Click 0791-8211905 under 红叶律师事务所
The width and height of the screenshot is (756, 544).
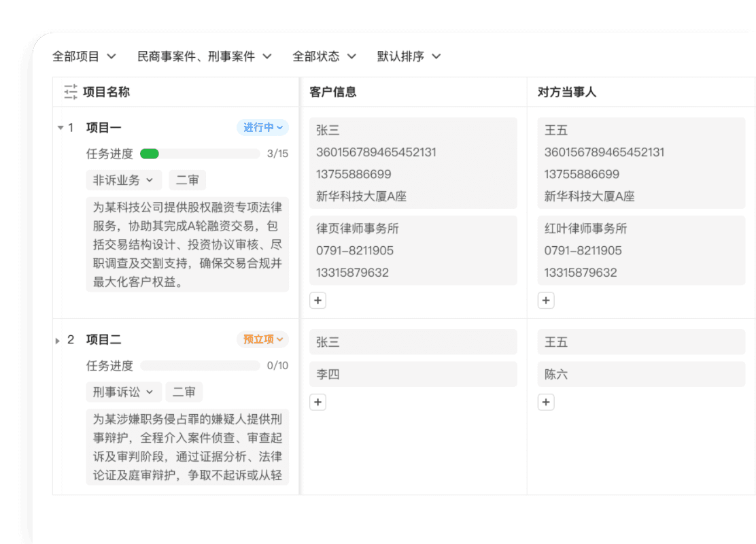pyautogui.click(x=583, y=251)
